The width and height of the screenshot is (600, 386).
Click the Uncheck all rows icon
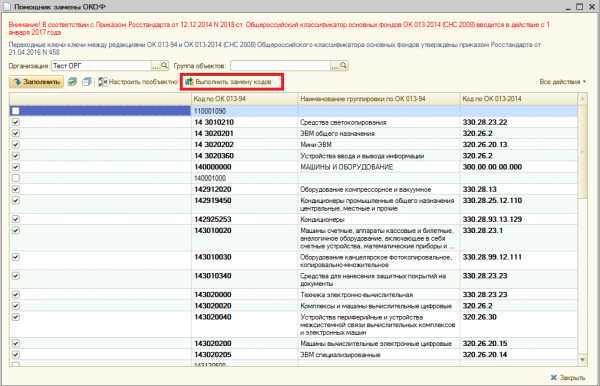(x=87, y=81)
